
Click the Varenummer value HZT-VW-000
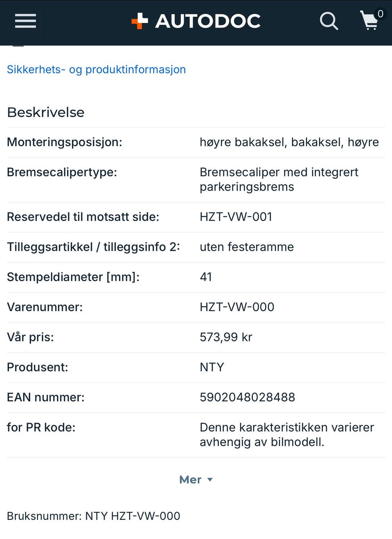pos(237,307)
